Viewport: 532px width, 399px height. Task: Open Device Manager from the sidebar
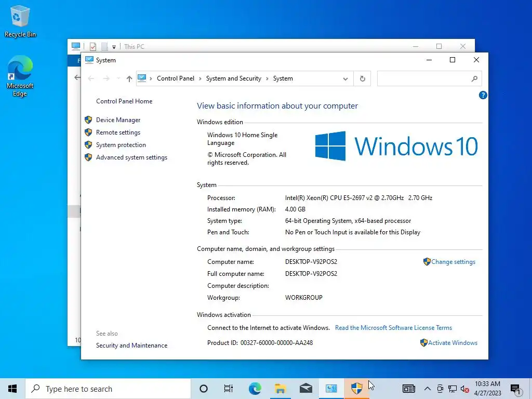[118, 120]
